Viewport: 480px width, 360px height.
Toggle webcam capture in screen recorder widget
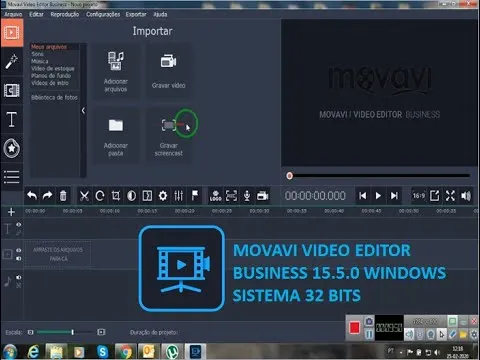(x=431, y=334)
